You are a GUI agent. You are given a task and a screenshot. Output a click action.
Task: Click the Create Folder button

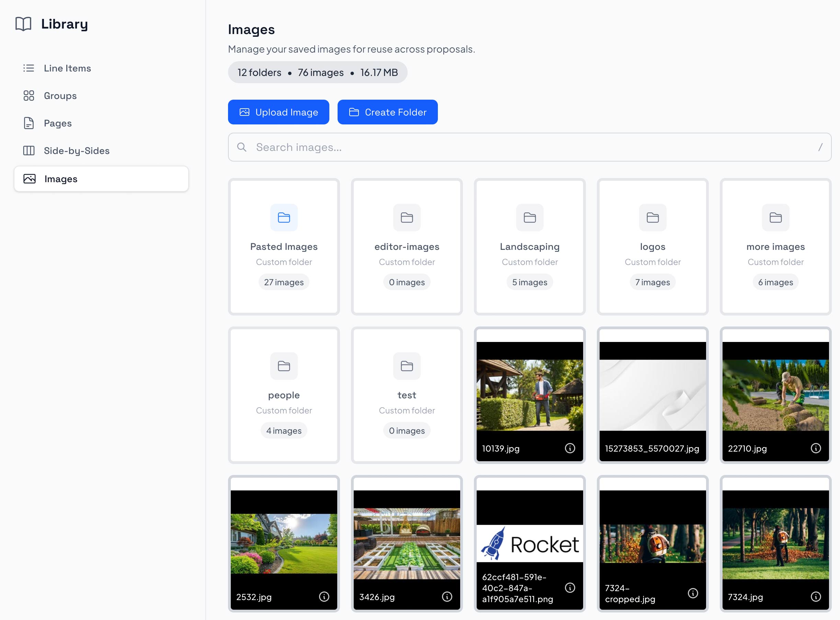click(x=387, y=112)
